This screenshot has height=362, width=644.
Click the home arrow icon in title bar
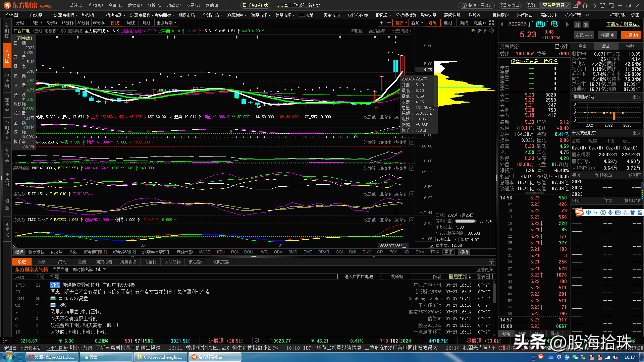pos(585,5)
